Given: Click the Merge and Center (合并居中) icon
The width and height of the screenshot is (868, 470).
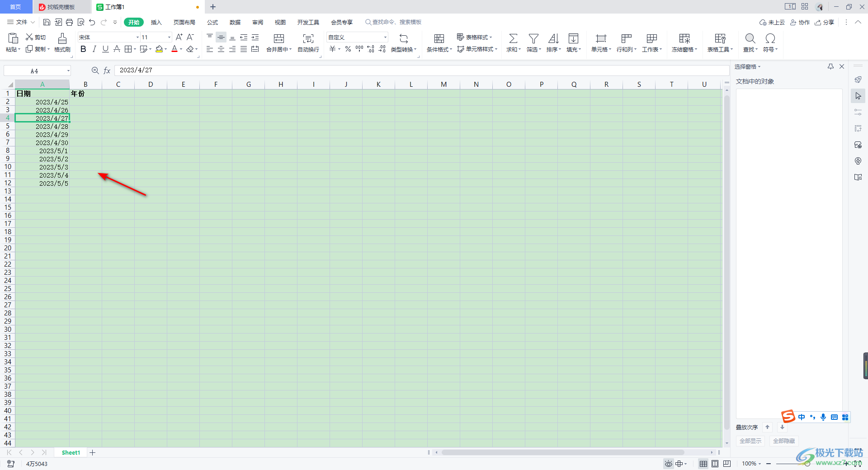Looking at the screenshot, I should click(279, 38).
